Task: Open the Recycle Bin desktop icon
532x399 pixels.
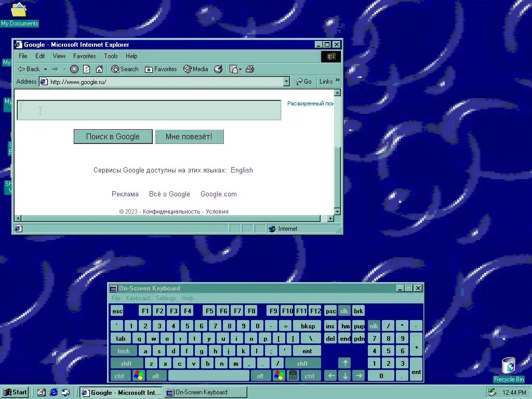Action: [x=509, y=370]
